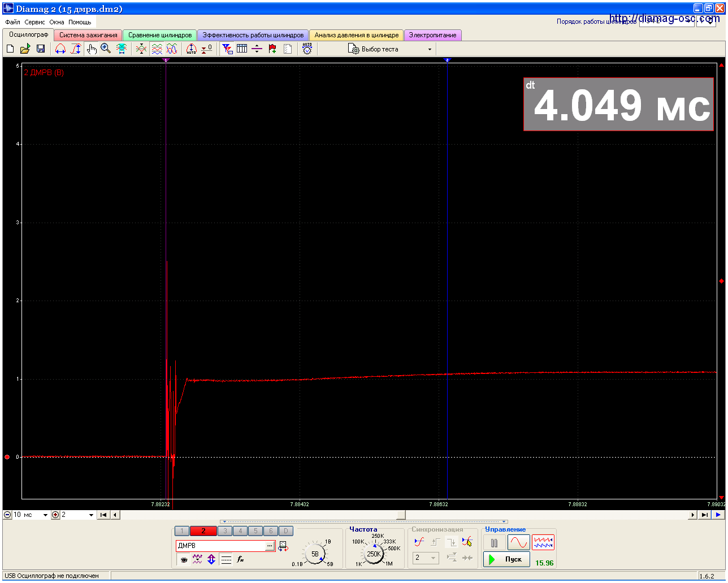Click the divide-line toolbar icon
Image resolution: width=728 pixels, height=583 pixels.
tap(257, 49)
